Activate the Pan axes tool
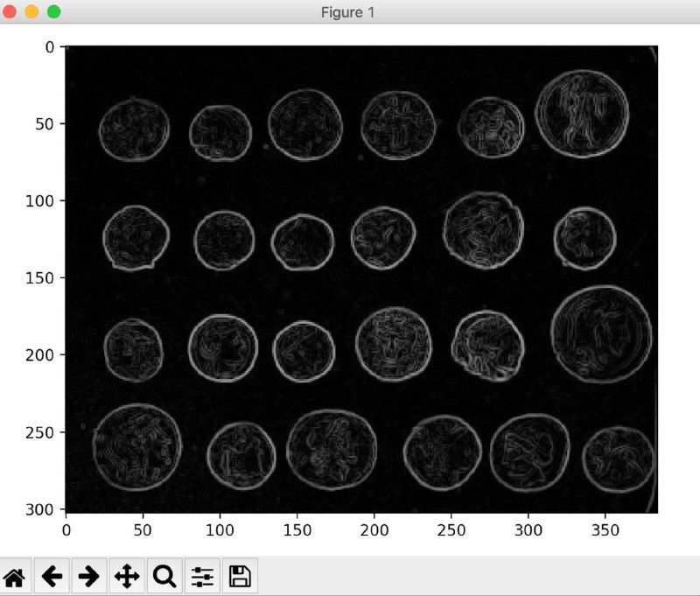 coord(127,577)
